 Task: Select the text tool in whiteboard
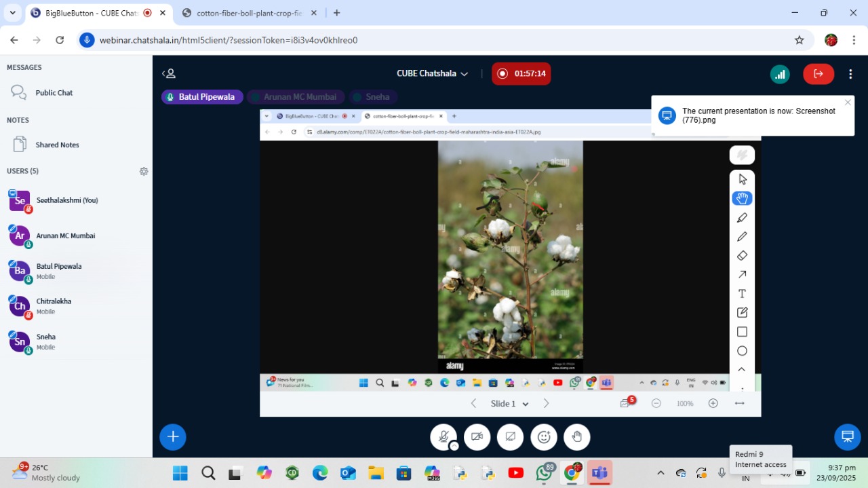click(742, 294)
